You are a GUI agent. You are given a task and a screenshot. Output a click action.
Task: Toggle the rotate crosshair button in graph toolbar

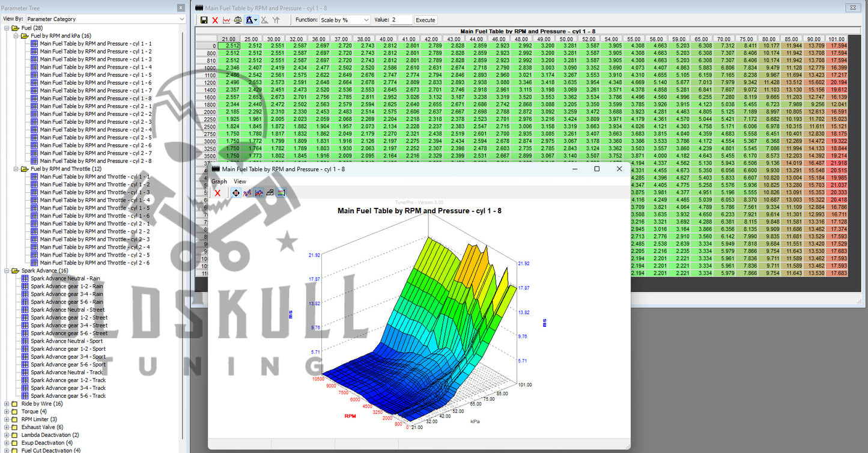coord(235,193)
